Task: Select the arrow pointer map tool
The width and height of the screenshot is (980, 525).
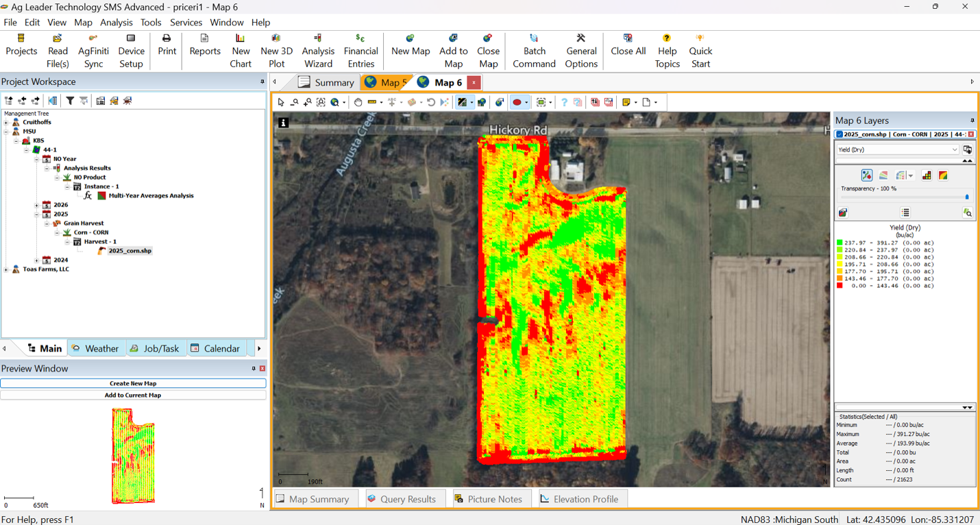Action: point(281,102)
